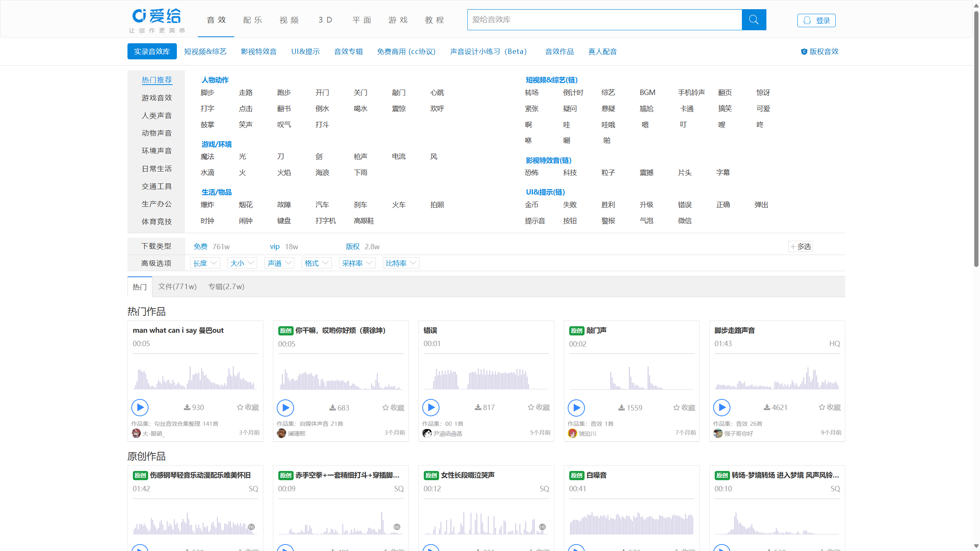
Task: Click the 脚步 sound tag
Action: [207, 92]
